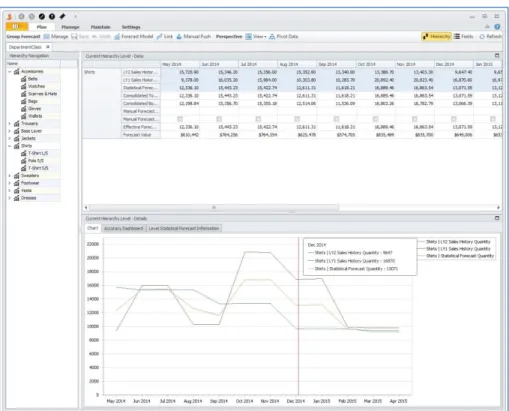Image resolution: width=509 pixels, height=411 pixels.
Task: Open the Maintain ribbon tab
Action: point(100,27)
